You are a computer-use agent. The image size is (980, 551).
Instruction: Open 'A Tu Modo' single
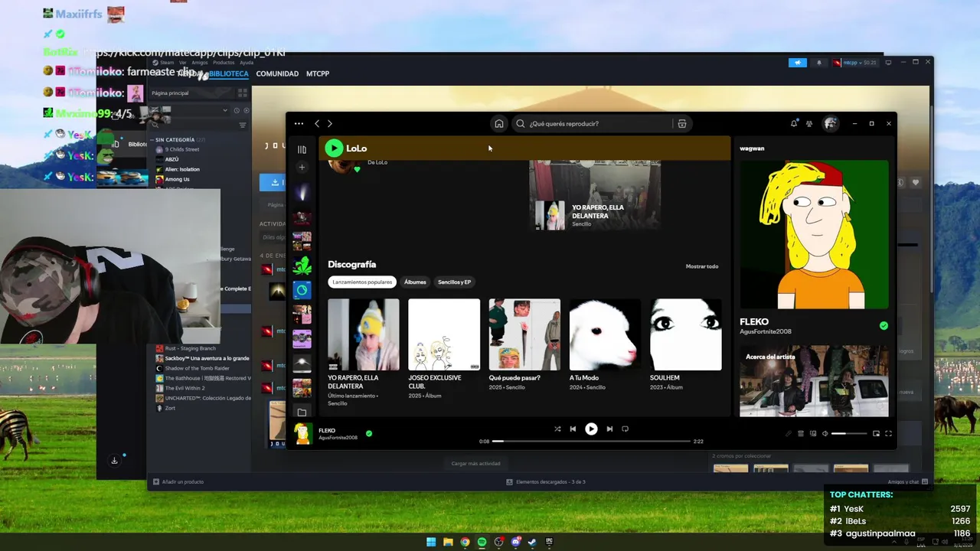coord(605,334)
